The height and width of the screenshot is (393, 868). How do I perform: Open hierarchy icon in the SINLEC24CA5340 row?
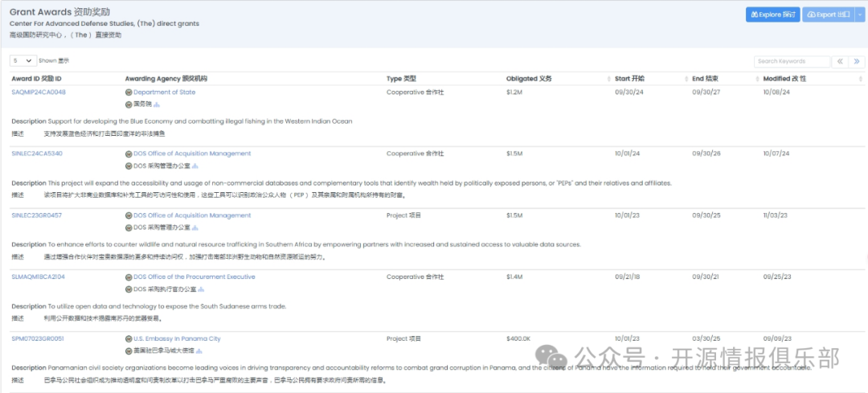tap(194, 166)
